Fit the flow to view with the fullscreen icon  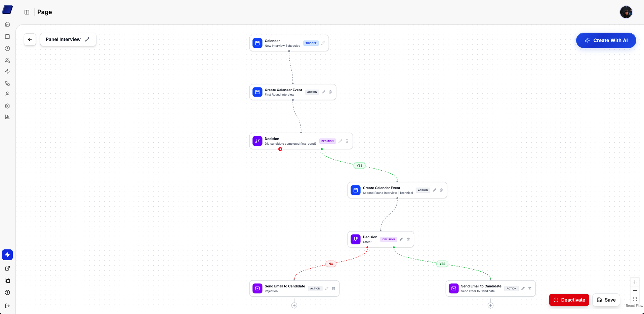click(x=635, y=300)
